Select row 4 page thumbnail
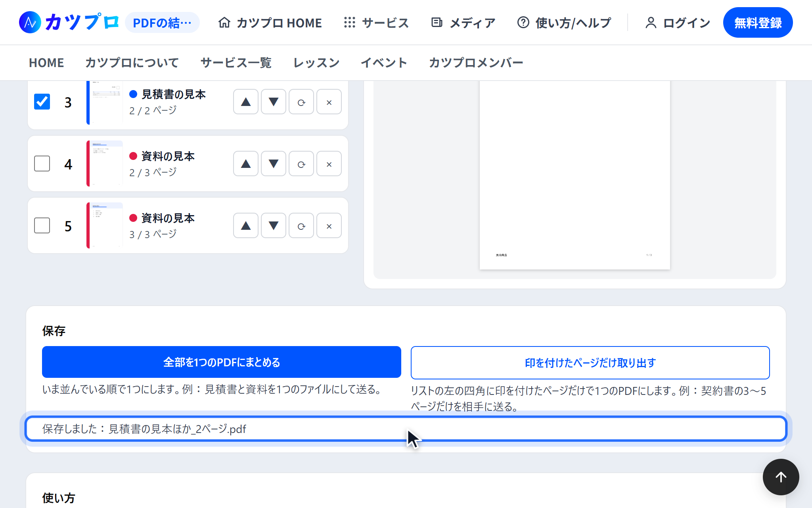 105,164
